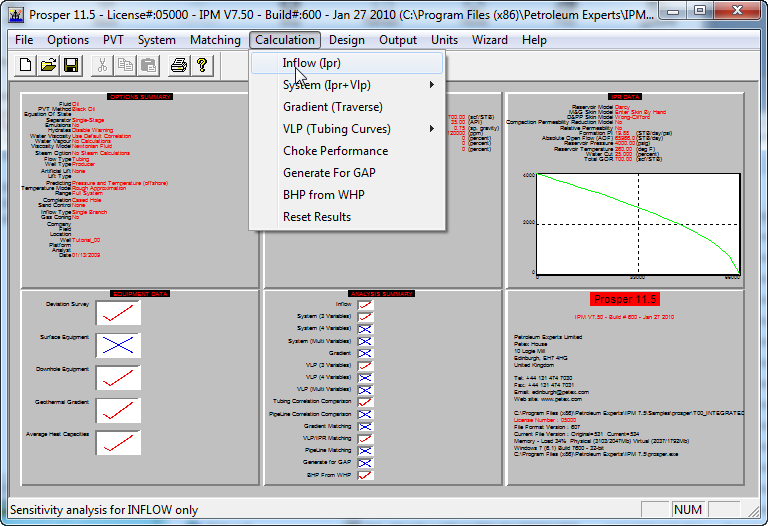Open the Units menu
This screenshot has width=768, height=526.
pyautogui.click(x=444, y=40)
